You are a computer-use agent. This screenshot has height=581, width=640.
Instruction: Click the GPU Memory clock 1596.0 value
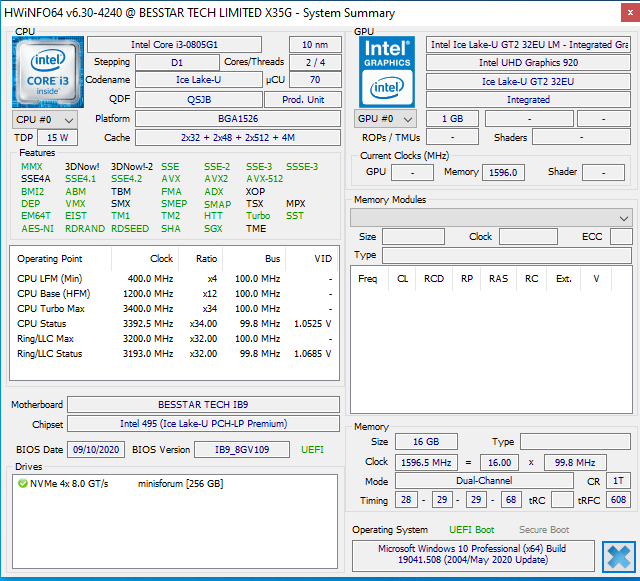[503, 172]
